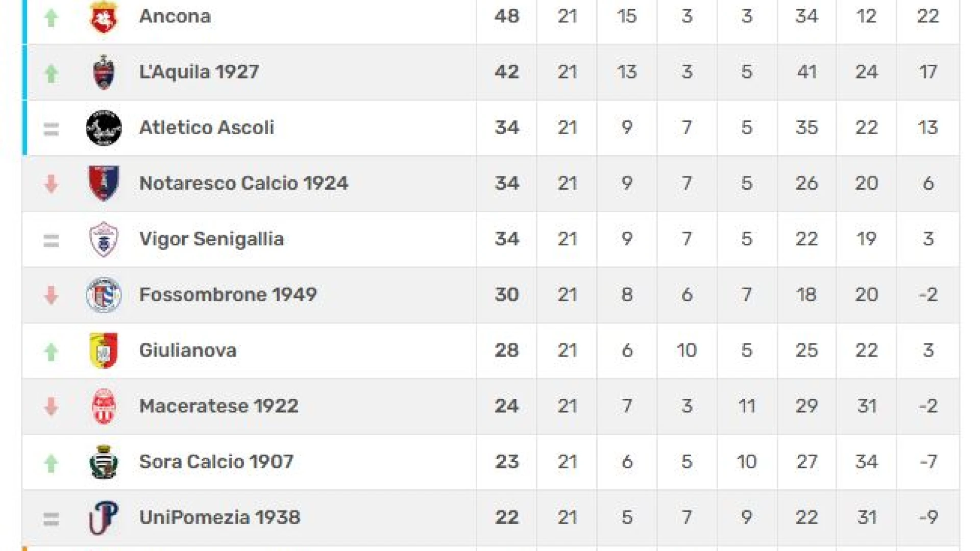Click the Ancona club crest
Image resolution: width=980 pixels, height=551 pixels.
tap(104, 17)
